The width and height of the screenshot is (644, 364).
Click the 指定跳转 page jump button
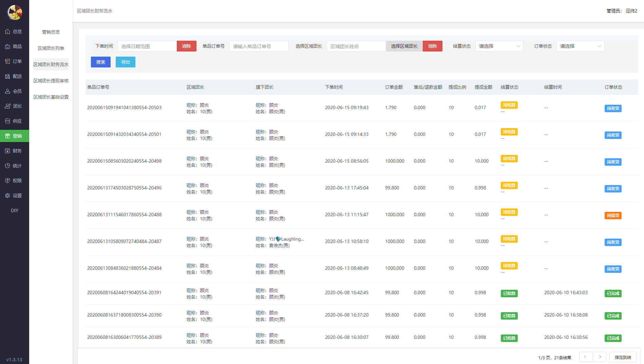point(623,357)
